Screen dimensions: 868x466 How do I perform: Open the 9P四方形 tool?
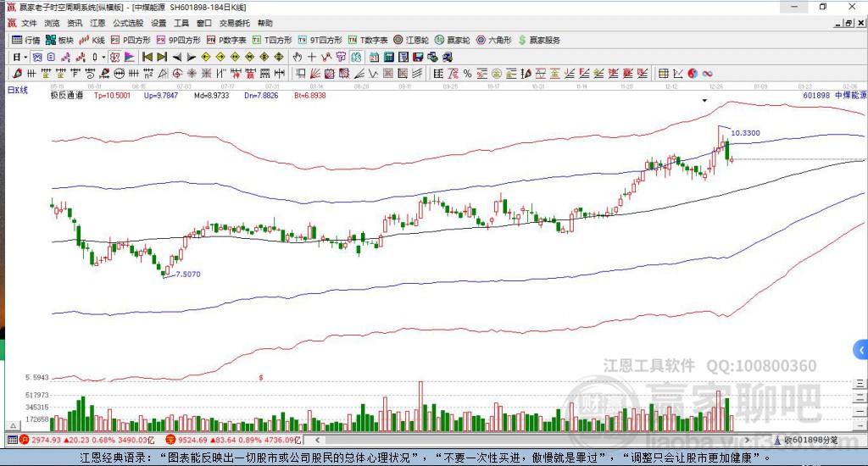tap(178, 40)
